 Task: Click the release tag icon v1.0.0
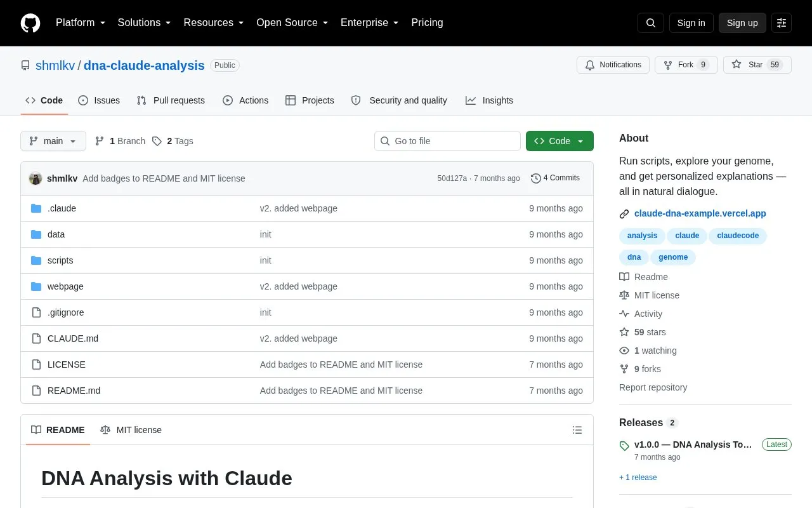(x=624, y=446)
